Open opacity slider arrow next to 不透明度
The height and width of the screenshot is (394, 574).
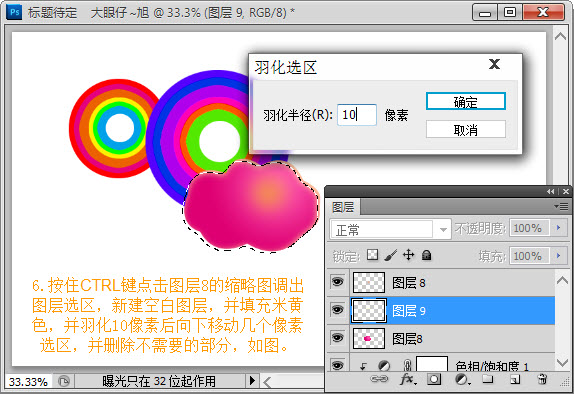click(559, 228)
